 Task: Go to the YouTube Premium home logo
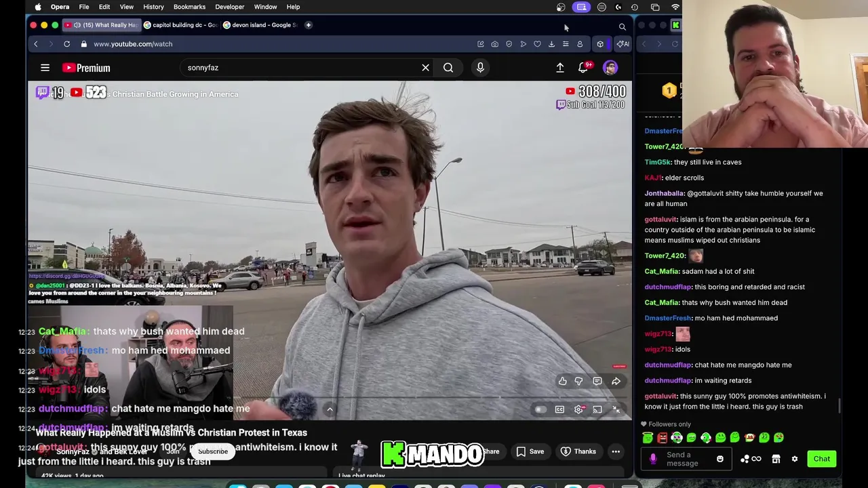coord(86,68)
